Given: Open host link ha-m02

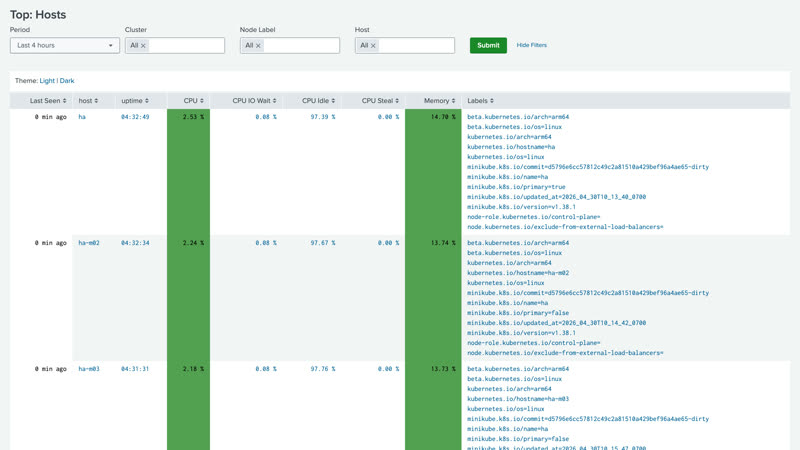Looking at the screenshot, I should click(x=89, y=243).
